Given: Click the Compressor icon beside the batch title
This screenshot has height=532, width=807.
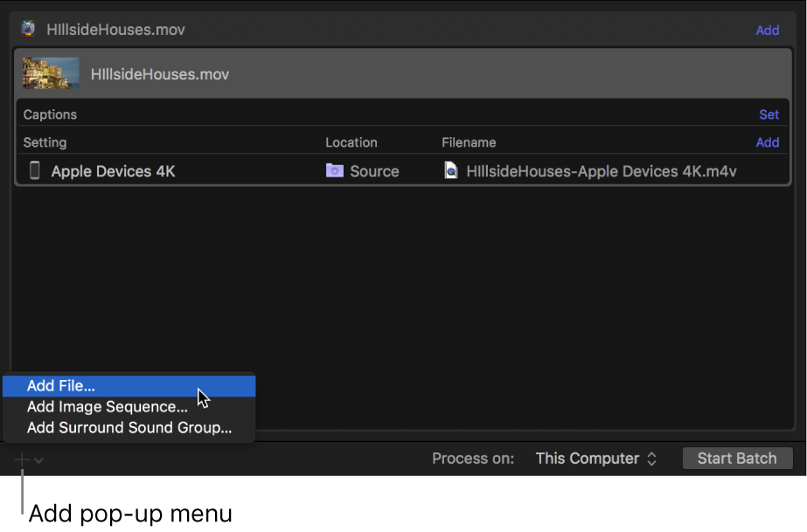Looking at the screenshot, I should point(29,29).
